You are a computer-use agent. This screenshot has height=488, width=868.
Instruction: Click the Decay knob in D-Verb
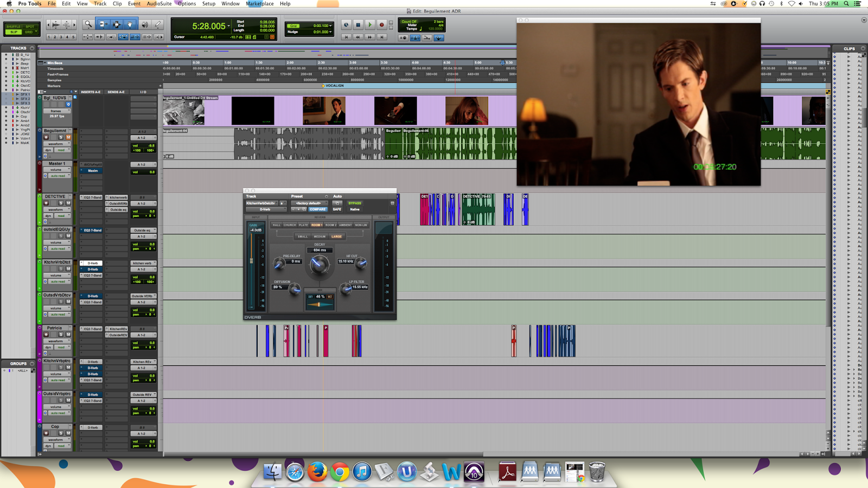point(319,265)
